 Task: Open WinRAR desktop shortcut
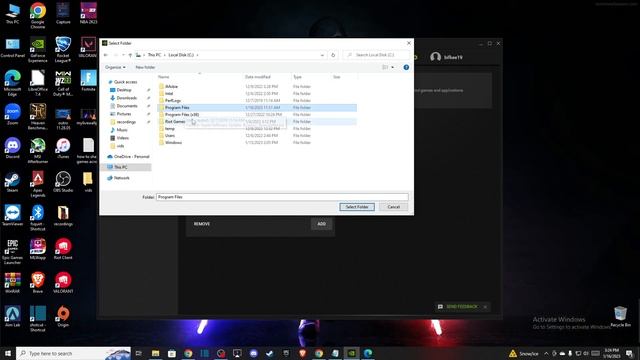12,282
